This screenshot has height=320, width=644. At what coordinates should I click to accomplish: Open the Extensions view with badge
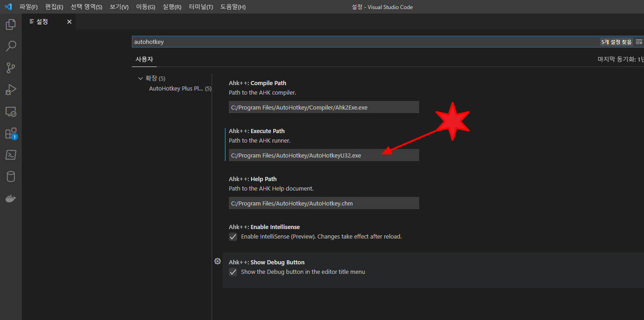[11, 133]
